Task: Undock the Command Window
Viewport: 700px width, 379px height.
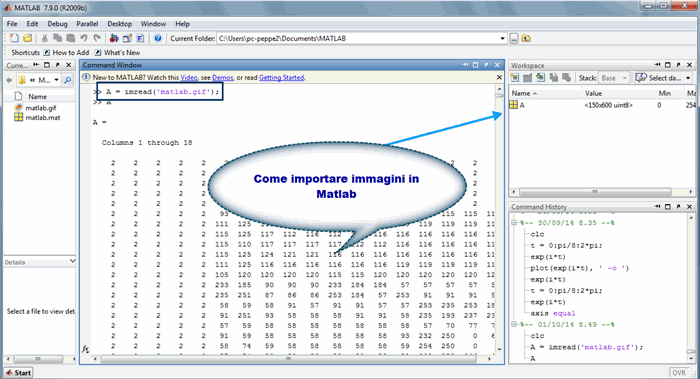Action: tap(486, 65)
